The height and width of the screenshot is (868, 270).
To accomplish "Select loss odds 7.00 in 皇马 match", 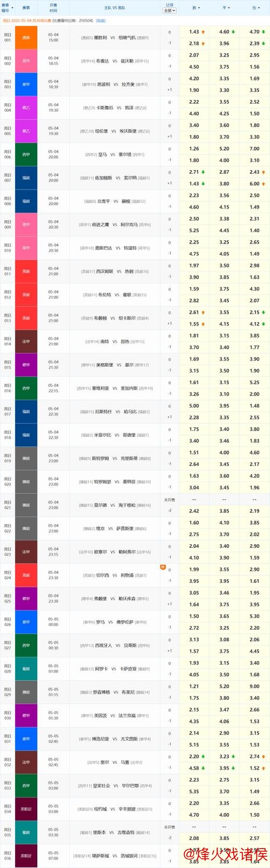I will point(254,148).
